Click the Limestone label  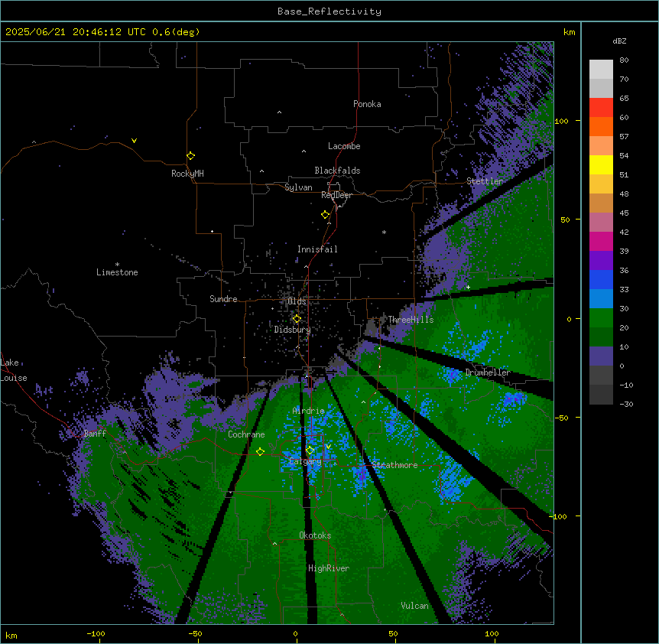pos(117,272)
